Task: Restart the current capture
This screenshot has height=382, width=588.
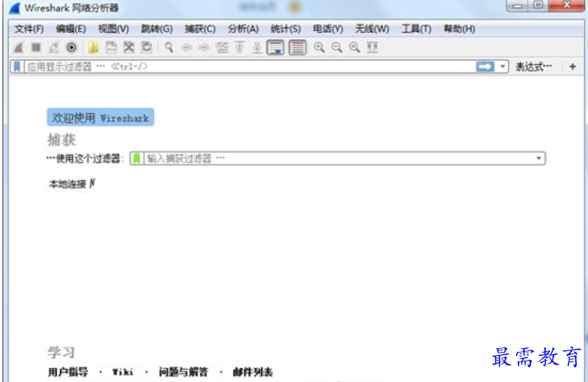Action: tap(54, 47)
